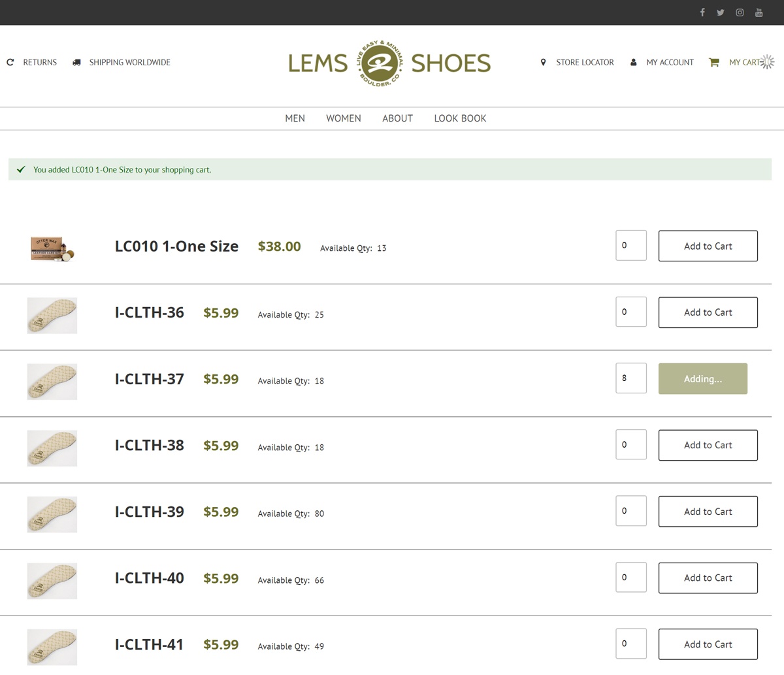Focus the quantity field for I-CLTH-38
The width and height of the screenshot is (784, 675).
[x=631, y=444]
